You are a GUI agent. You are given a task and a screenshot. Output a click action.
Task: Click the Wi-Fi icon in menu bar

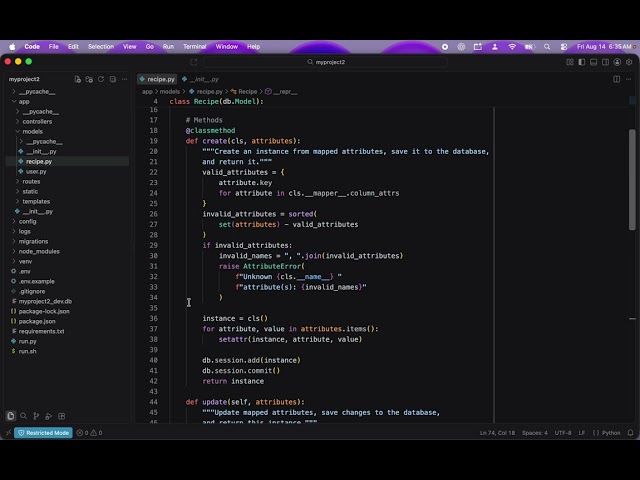pyautogui.click(x=512, y=47)
